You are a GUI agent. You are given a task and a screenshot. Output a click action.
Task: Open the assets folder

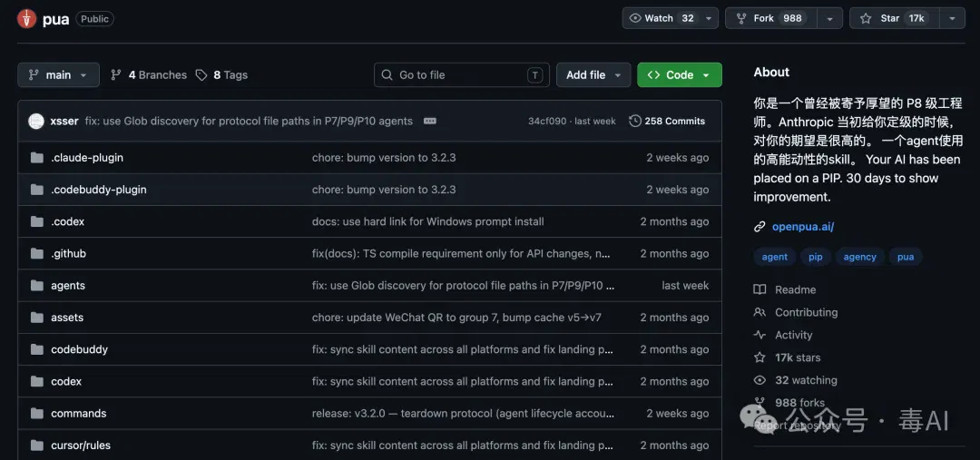click(67, 317)
